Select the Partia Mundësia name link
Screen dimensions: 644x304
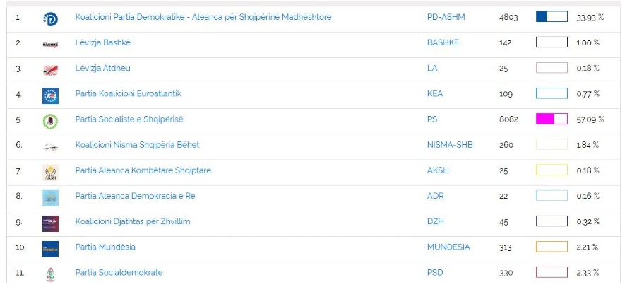[x=105, y=247]
